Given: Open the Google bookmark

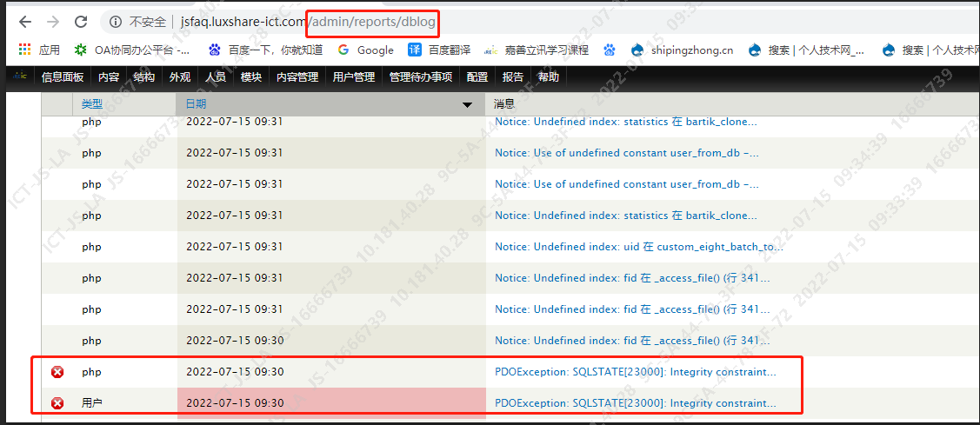Looking at the screenshot, I should pos(365,50).
